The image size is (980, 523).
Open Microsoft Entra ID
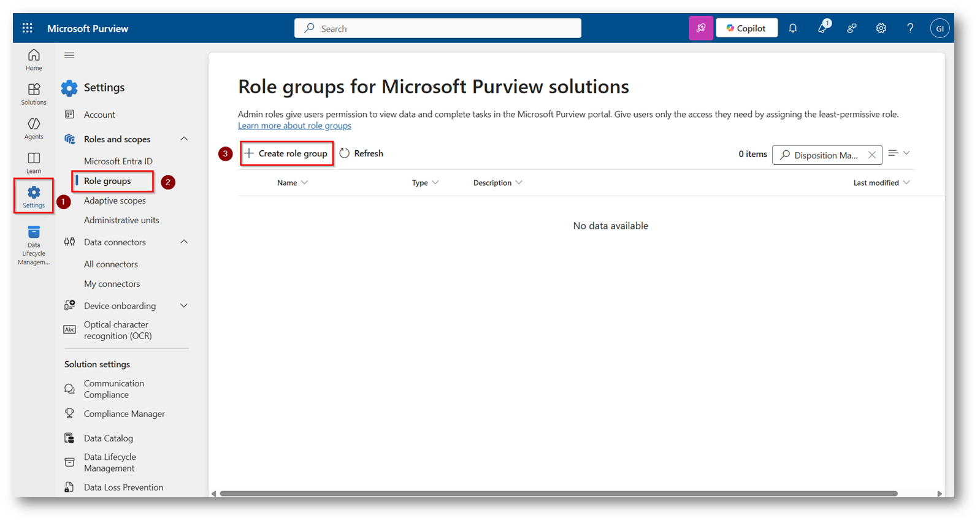[118, 161]
